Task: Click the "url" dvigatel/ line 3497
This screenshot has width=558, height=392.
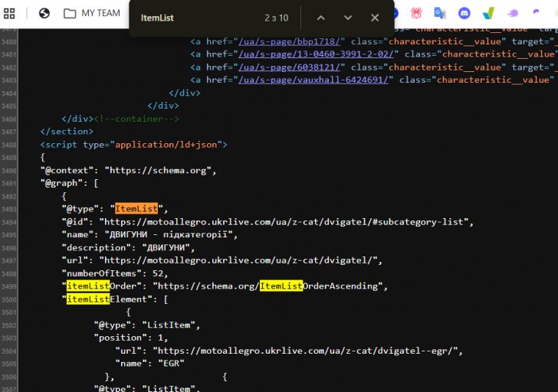Action: [222, 260]
